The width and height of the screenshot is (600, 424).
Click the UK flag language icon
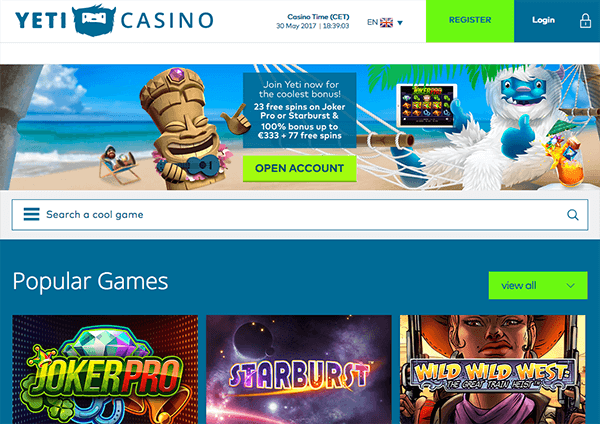click(386, 23)
